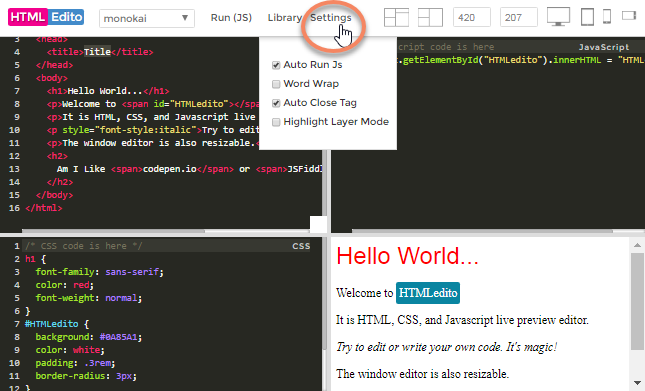Switch to desktop monitor preview
645x391 pixels.
558,17
